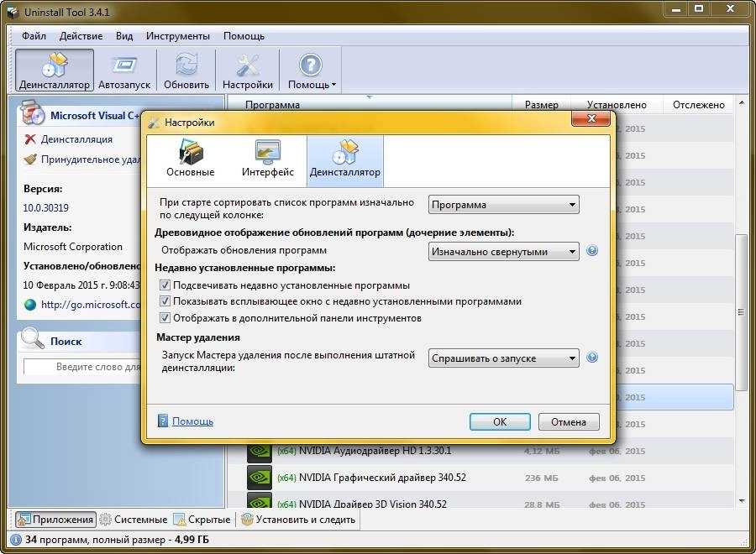Click the broom Принудительное удаление icon

pyautogui.click(x=30, y=159)
